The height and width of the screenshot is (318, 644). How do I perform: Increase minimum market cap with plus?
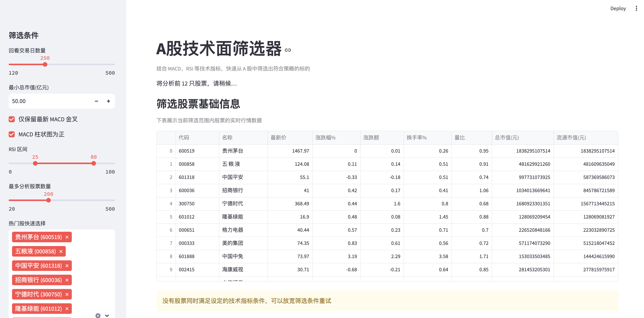(109, 101)
